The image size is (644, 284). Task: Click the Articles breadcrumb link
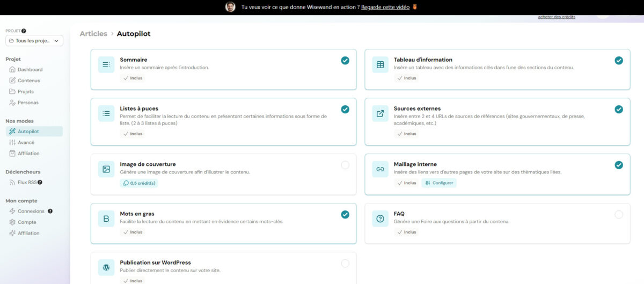coord(93,34)
